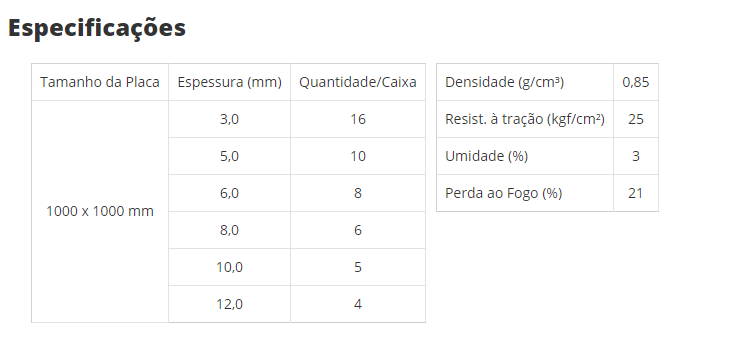This screenshot has height=362, width=736.
Task: Select the value 25 cell
Action: pyautogui.click(x=636, y=119)
